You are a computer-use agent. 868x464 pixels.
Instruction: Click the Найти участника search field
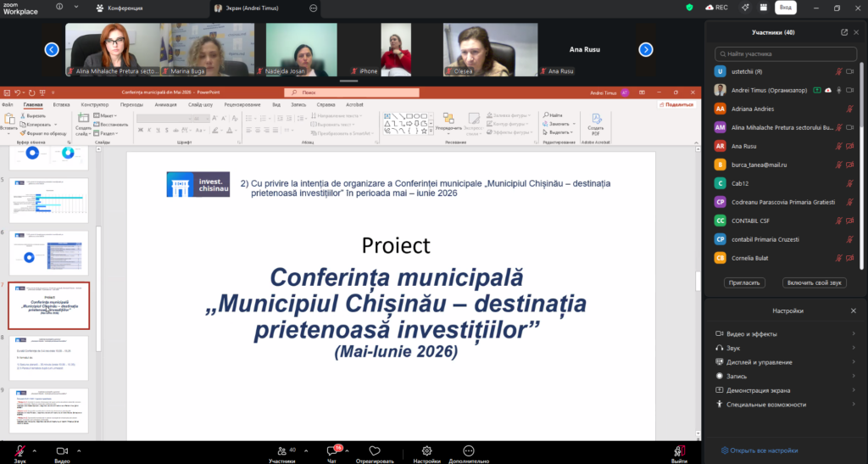pyautogui.click(x=786, y=53)
